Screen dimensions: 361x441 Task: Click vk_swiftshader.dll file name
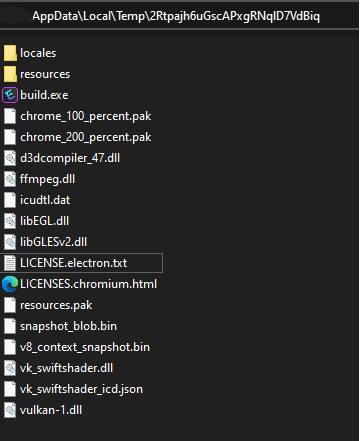click(x=66, y=368)
